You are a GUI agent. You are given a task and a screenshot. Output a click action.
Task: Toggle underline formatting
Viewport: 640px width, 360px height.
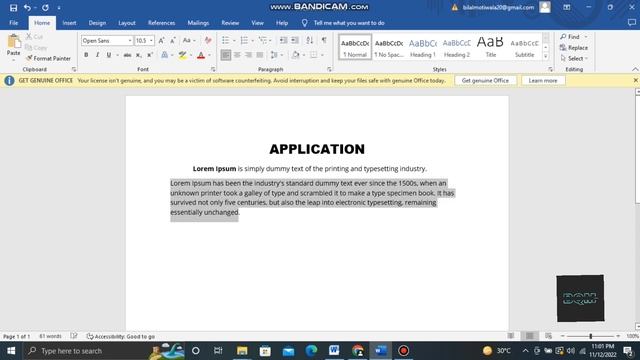point(109,55)
